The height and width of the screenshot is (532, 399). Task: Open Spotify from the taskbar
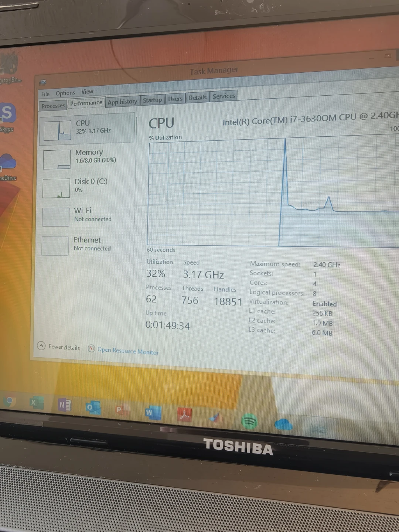pos(250,420)
